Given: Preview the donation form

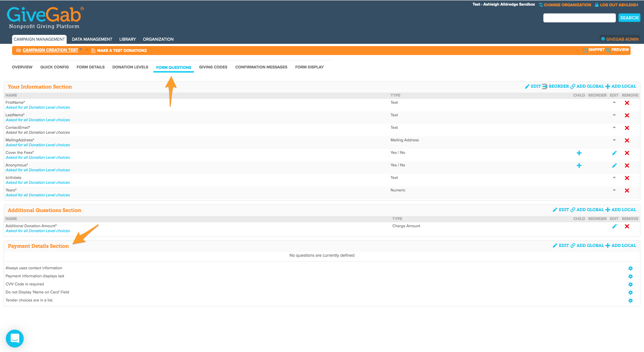Looking at the screenshot, I should [x=617, y=50].
